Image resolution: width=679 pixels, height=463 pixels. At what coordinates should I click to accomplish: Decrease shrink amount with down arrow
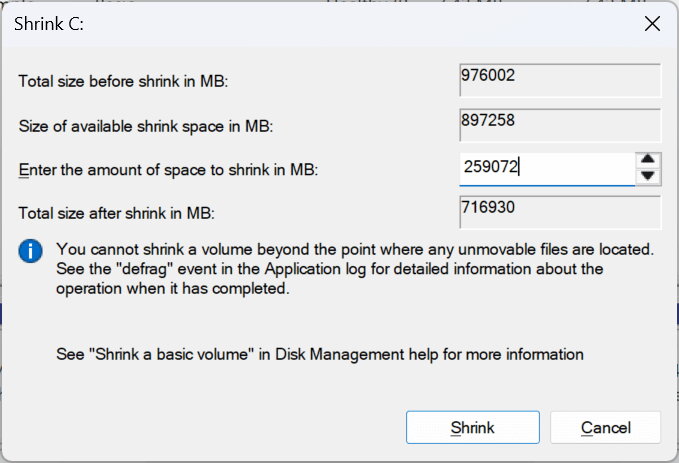click(647, 176)
